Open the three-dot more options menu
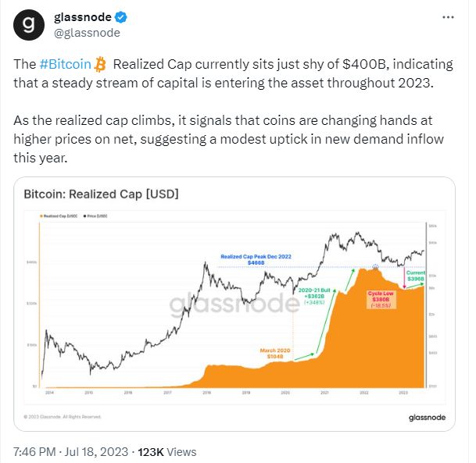The width and height of the screenshot is (476, 463). 446,17
